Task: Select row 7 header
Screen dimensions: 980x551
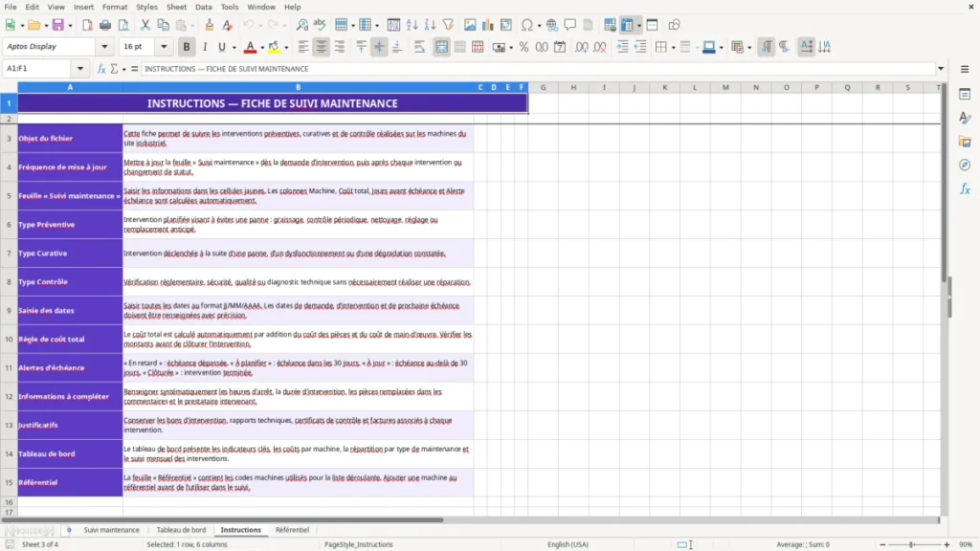Action: 9,253
